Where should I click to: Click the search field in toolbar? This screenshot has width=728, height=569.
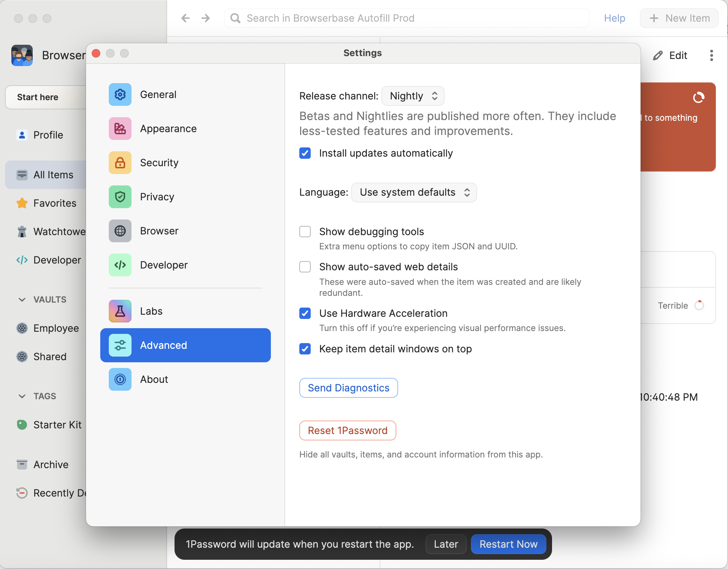(407, 18)
